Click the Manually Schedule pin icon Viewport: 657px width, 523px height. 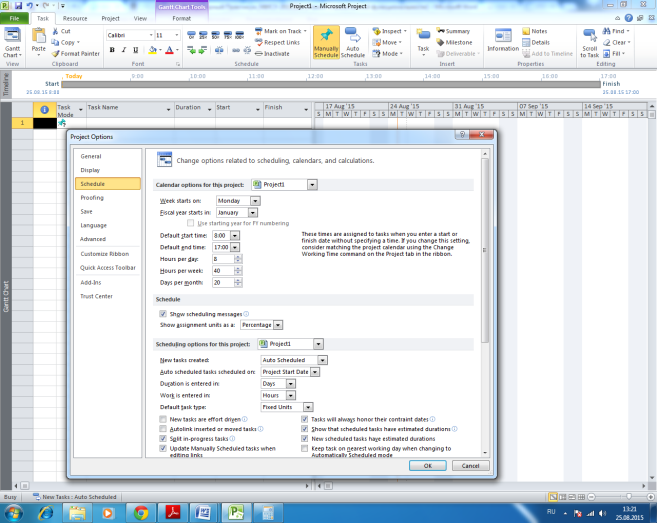326,36
